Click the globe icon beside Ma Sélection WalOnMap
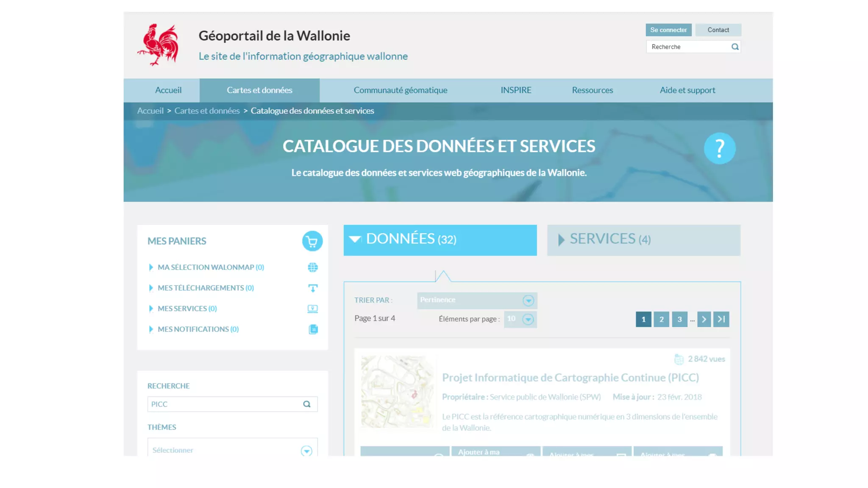Viewport: 868px width, 488px height. point(313,267)
